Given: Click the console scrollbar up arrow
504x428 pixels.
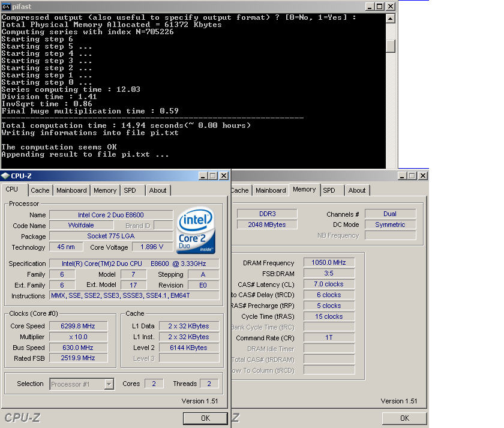Looking at the screenshot, I should 390,19.
